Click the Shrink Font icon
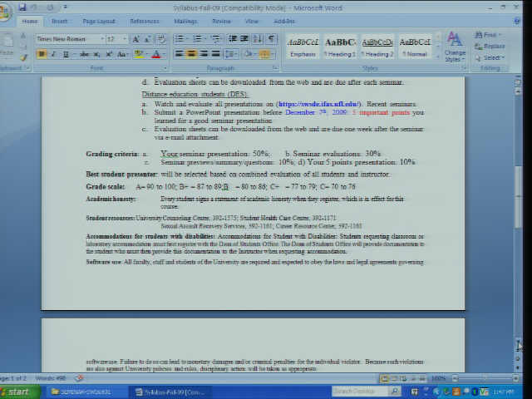Viewport: 532px width, 399px height. tap(148, 39)
